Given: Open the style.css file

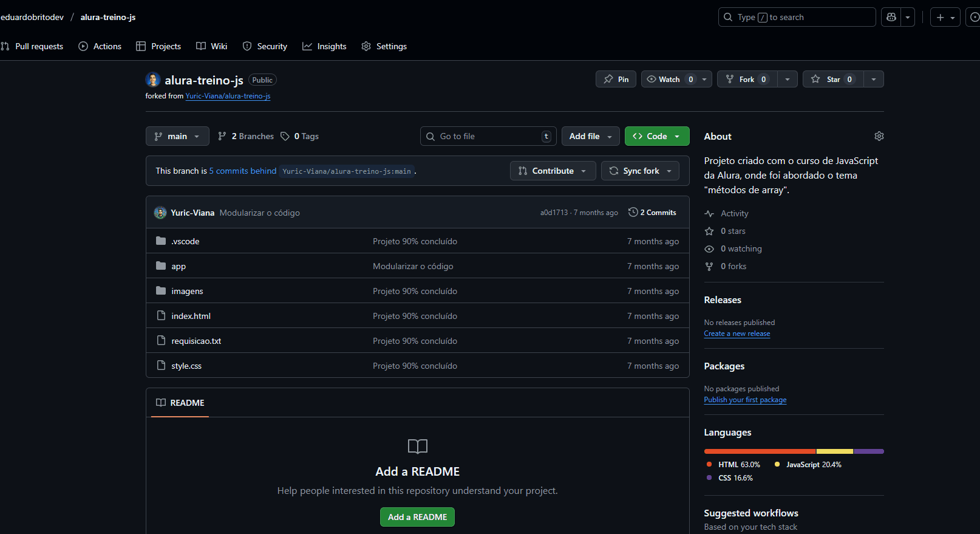Looking at the screenshot, I should pos(186,366).
